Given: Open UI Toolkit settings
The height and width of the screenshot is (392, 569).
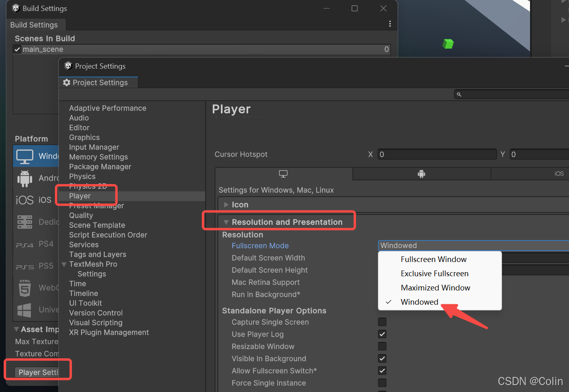Looking at the screenshot, I should tap(85, 303).
